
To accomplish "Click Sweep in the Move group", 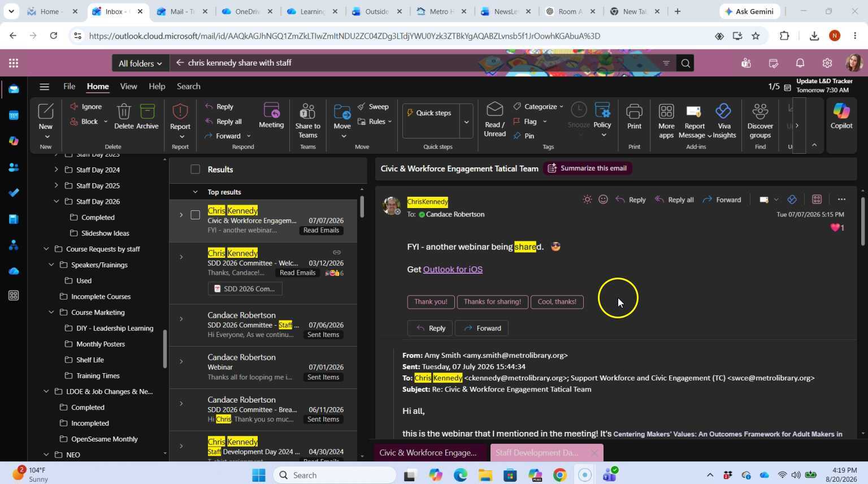I will click(x=373, y=106).
